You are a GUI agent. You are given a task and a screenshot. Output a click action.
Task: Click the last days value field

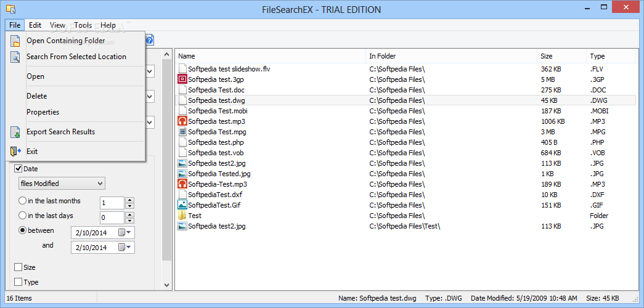(112, 217)
